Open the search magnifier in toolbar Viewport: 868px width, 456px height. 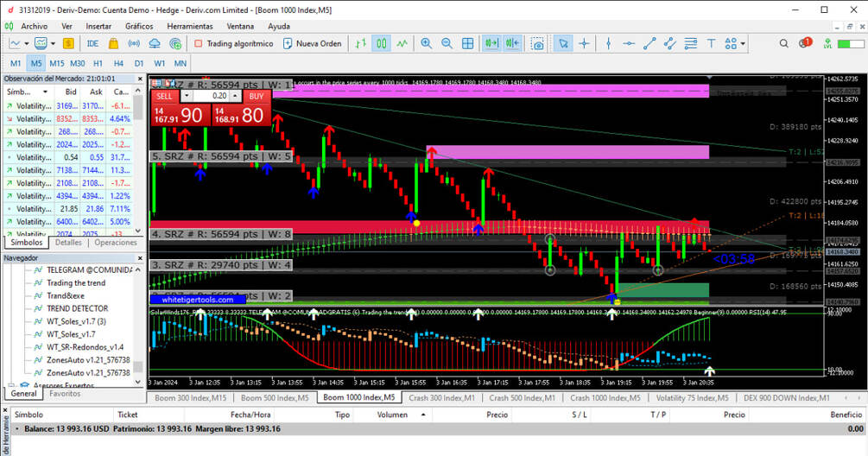[784, 43]
